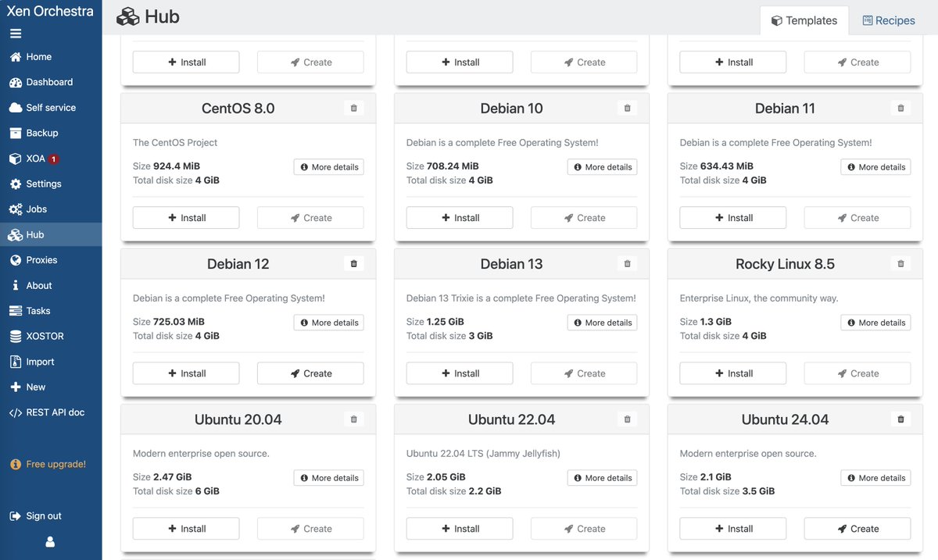
Task: Click the Create button on Debian 13 card
Action: tap(584, 373)
